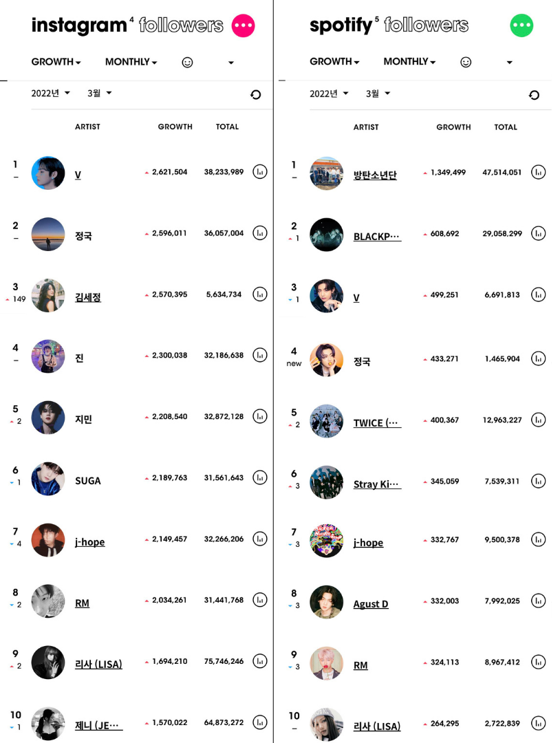Click the smiley face filter in Instagram panel
Viewport: 560px width, 743px height.
coord(187,62)
